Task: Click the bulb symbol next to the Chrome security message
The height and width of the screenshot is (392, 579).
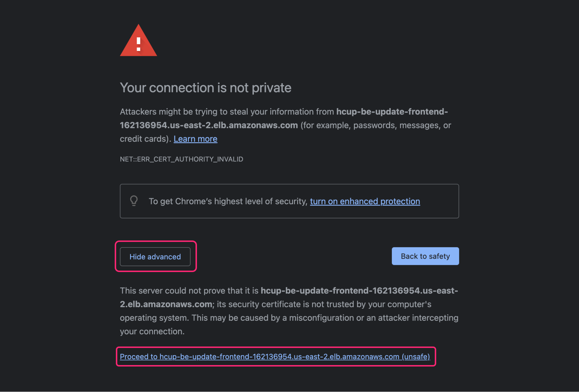Action: (134, 201)
